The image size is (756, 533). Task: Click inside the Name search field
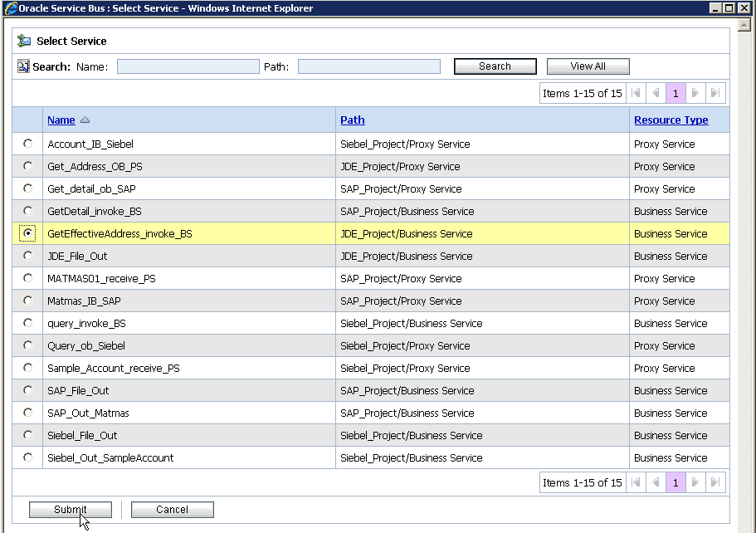tap(188, 66)
